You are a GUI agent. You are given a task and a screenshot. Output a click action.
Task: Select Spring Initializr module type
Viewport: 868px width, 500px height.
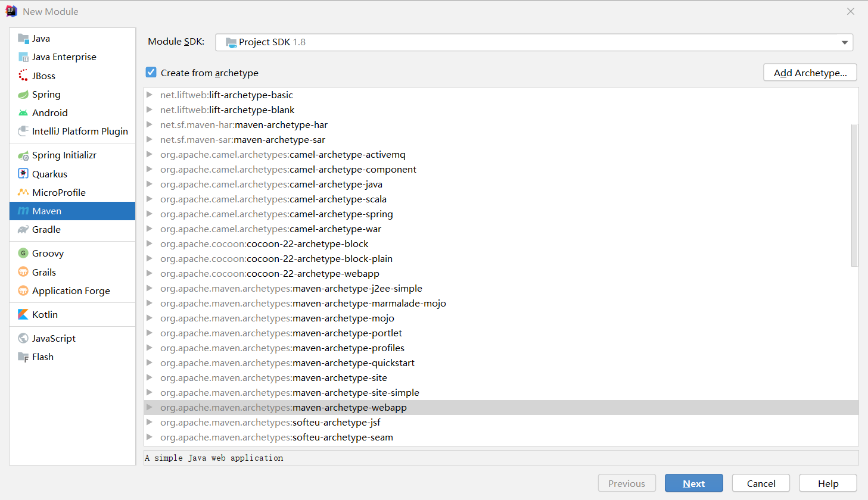coord(73,155)
